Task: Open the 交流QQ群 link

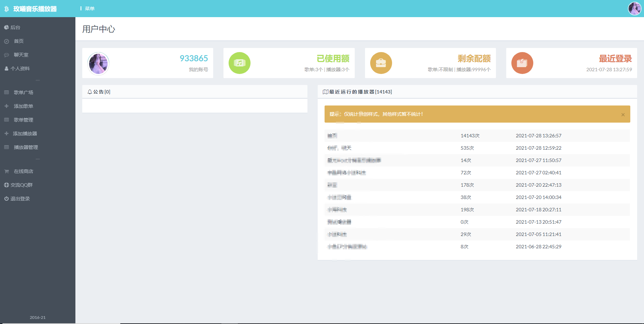Action: [x=21, y=185]
